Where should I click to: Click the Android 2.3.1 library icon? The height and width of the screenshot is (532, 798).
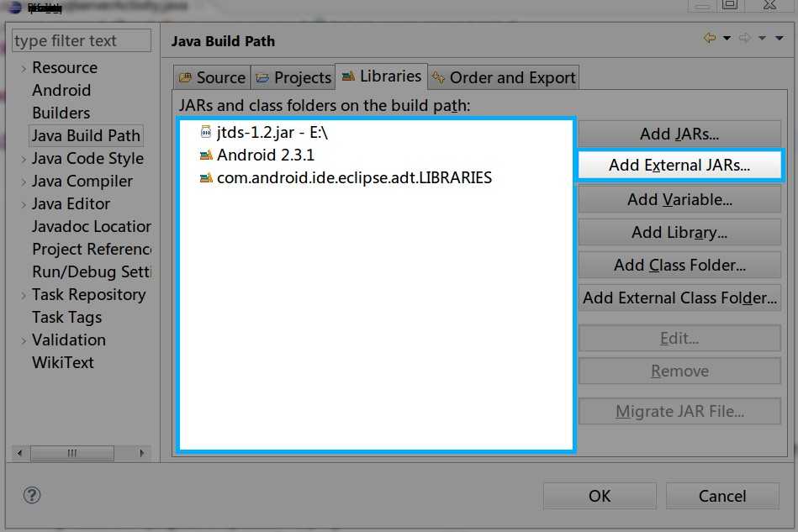(x=206, y=155)
